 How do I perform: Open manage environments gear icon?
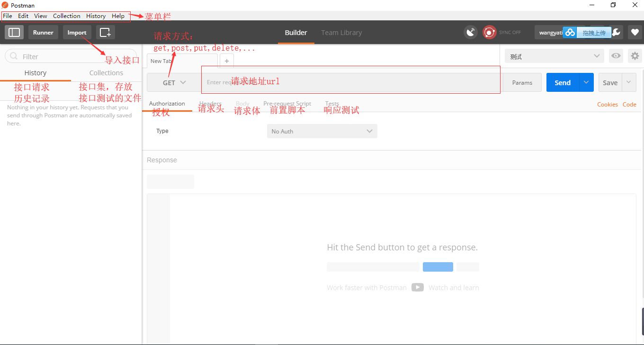(x=635, y=56)
